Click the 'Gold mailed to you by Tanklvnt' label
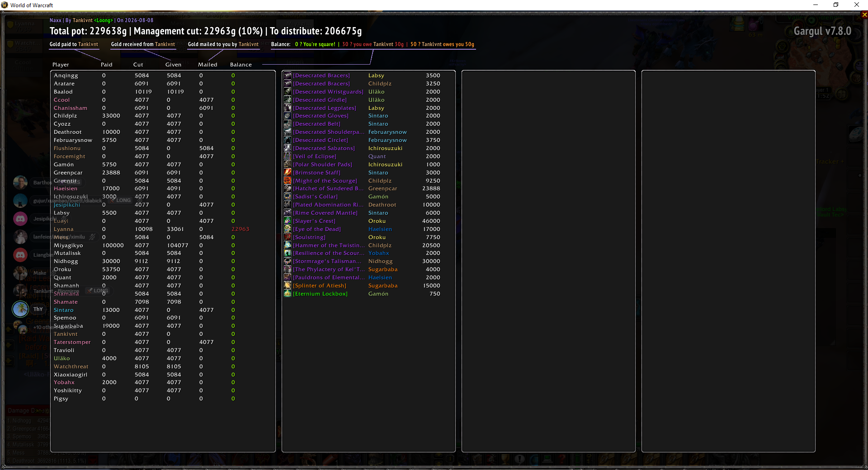Screen dimensions: 868x470 click(223, 44)
